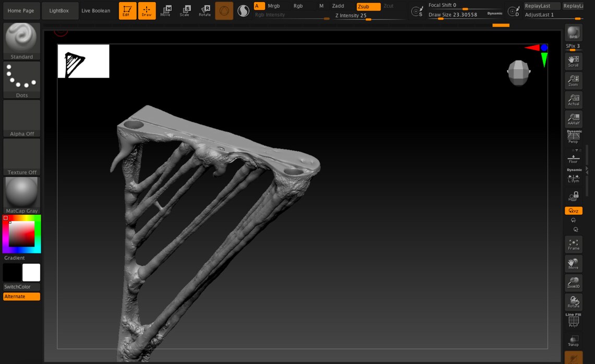Open the Standard brush picker
Image resolution: width=595 pixels, height=364 pixels.
tap(21, 41)
